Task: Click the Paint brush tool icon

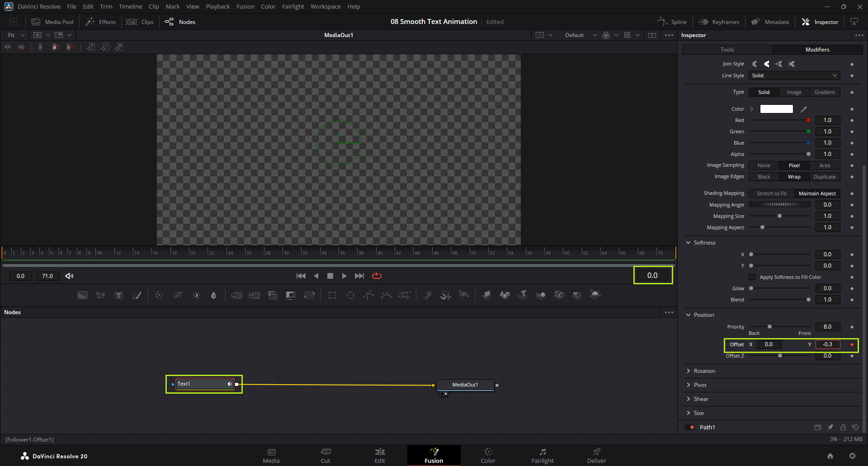Action: click(137, 295)
